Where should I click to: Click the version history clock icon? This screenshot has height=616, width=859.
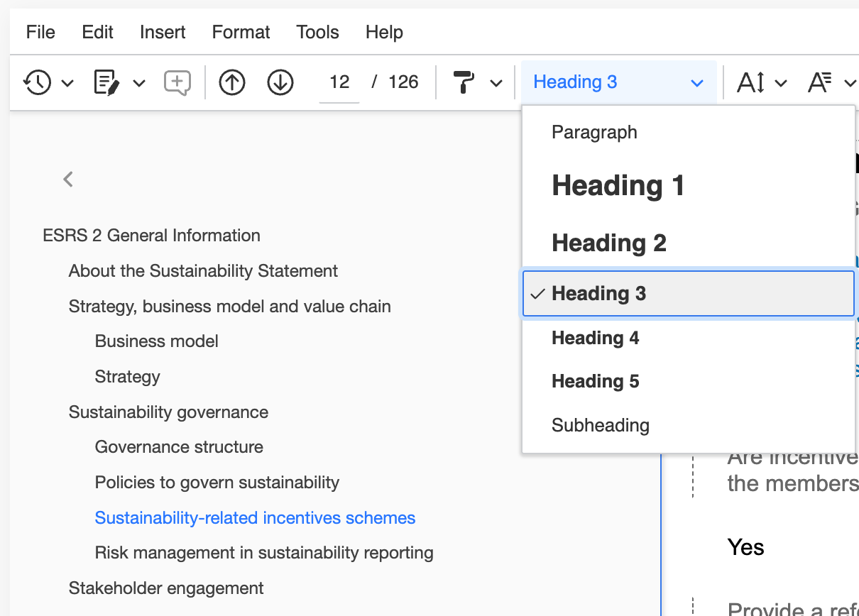pyautogui.click(x=37, y=83)
